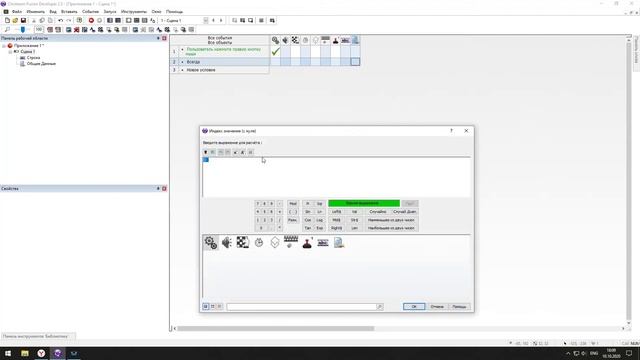Switch dialog object list to first view mode
640x360 pixels.
[x=206, y=307]
